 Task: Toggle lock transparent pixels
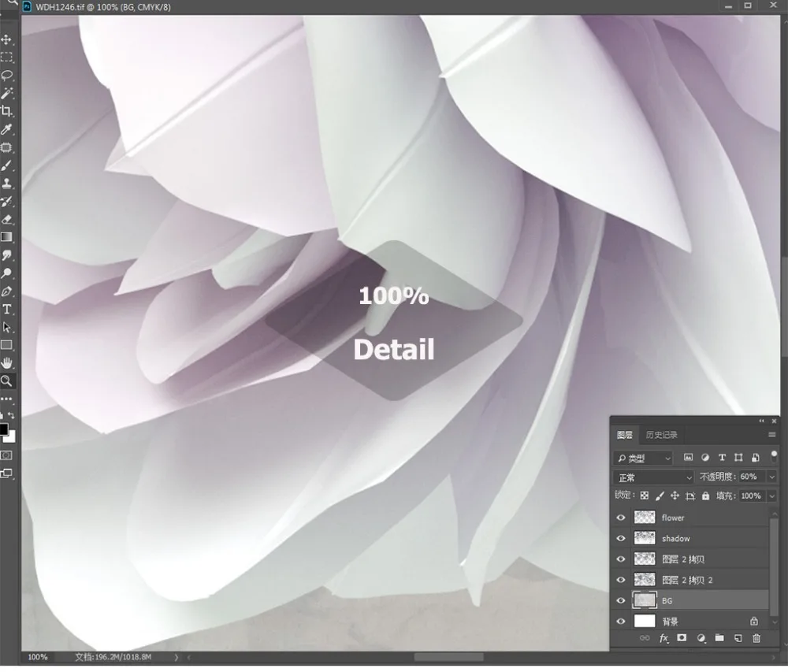[x=645, y=496]
